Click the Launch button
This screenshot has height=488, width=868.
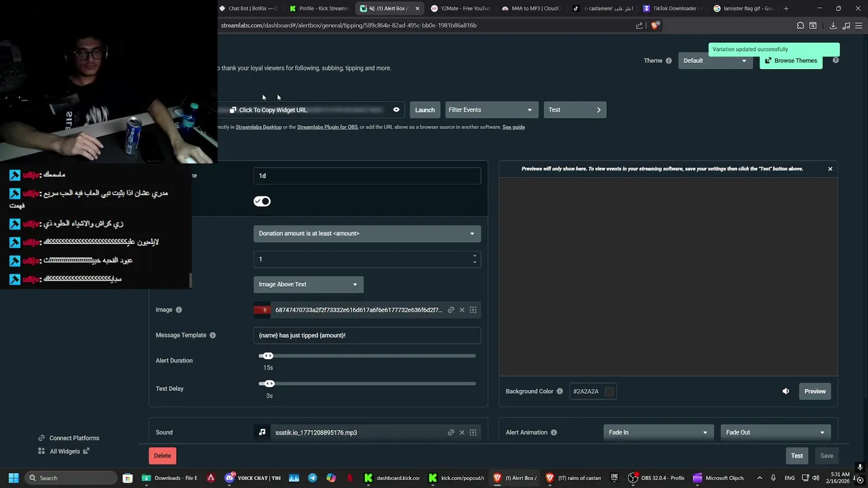pyautogui.click(x=425, y=110)
